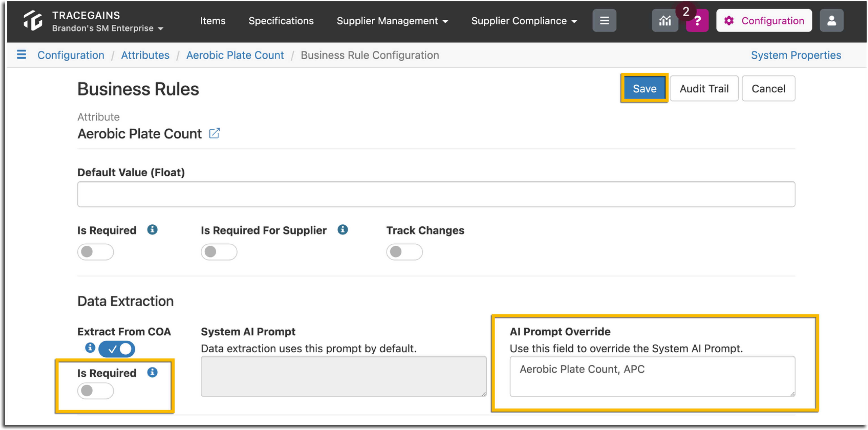Open the help question mark icon
Image resolution: width=868 pixels, height=430 pixels.
[x=697, y=21]
